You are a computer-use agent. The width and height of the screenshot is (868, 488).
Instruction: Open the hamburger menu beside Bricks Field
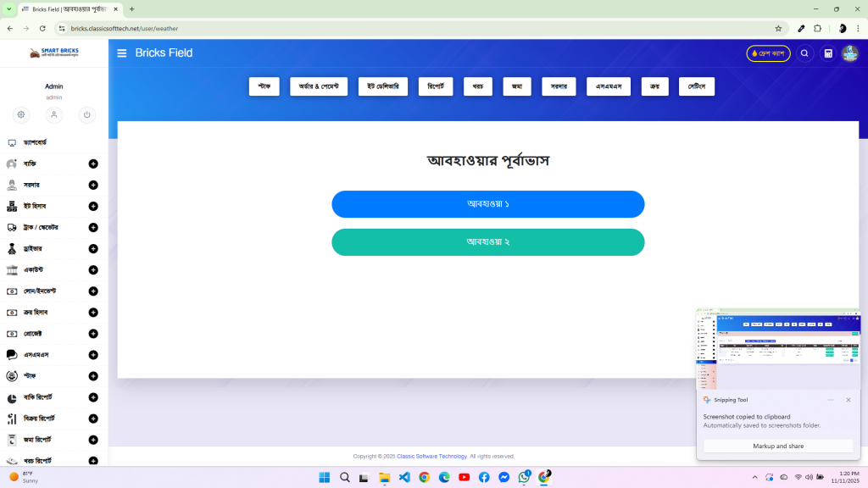(x=122, y=53)
